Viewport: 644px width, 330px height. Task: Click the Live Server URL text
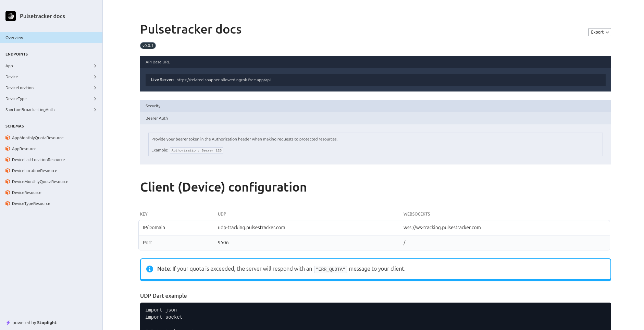click(x=223, y=80)
